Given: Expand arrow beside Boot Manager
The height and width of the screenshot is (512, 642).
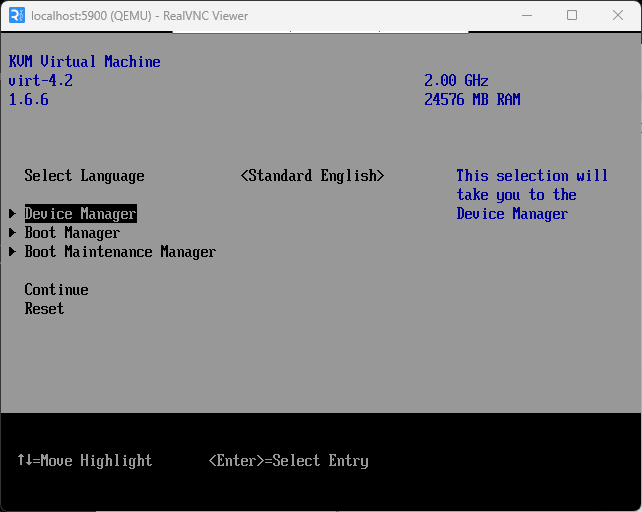Looking at the screenshot, I should tap(12, 232).
